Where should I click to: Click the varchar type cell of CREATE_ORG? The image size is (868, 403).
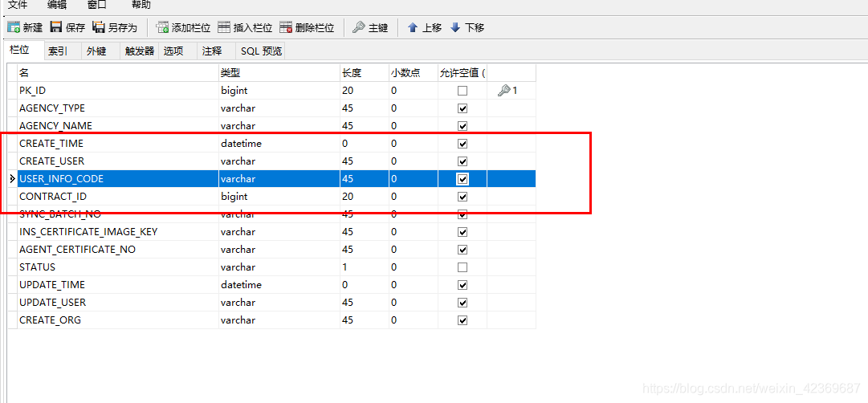[x=279, y=320]
